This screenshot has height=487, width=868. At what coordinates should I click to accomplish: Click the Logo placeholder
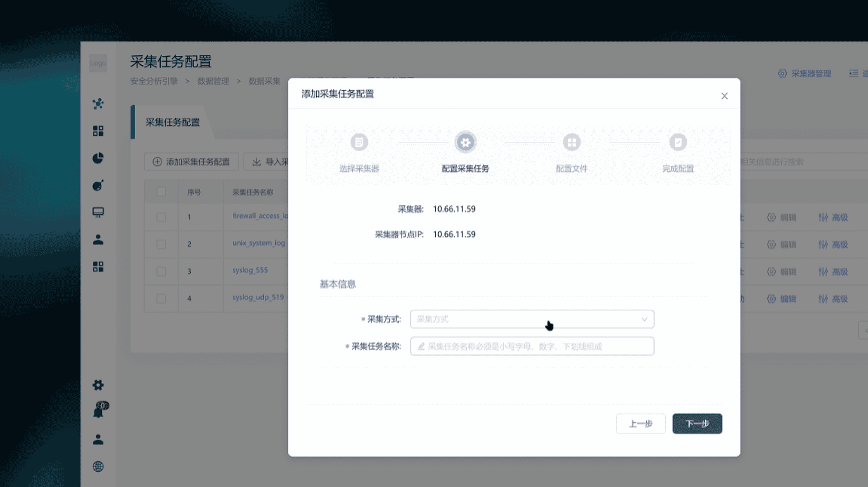(98, 63)
